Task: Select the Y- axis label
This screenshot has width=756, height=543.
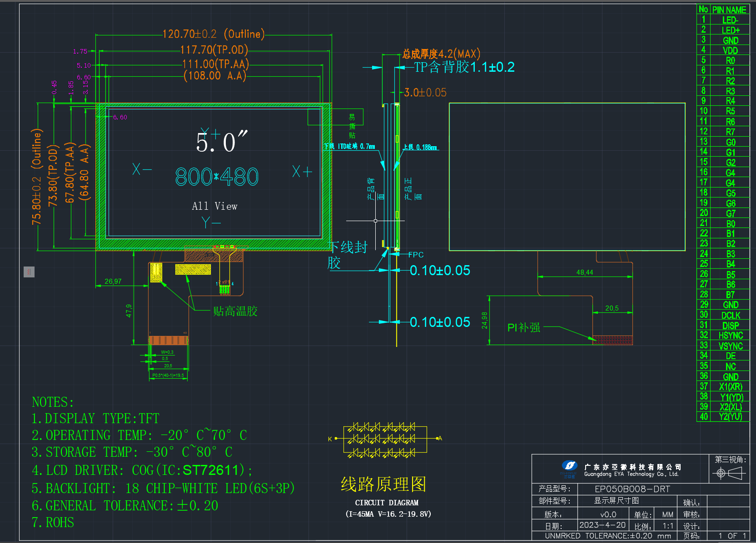Action: (x=211, y=222)
